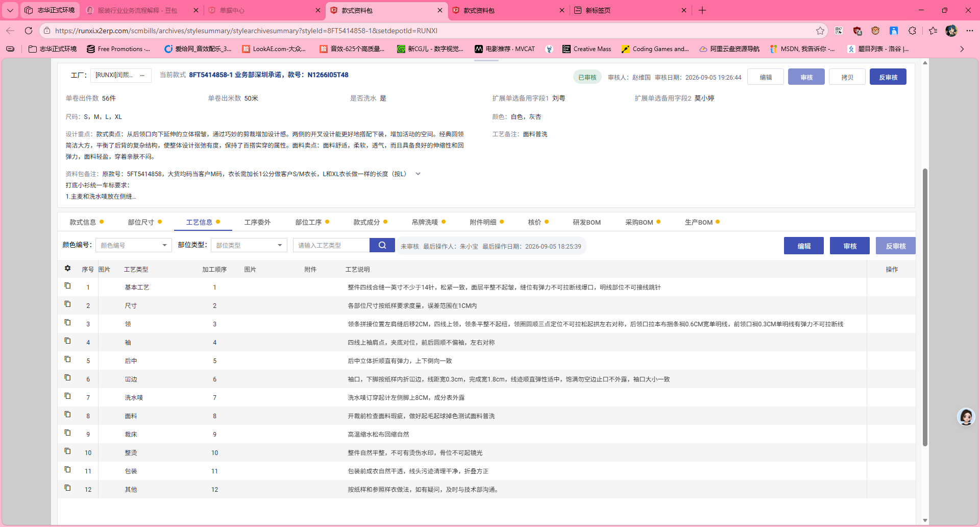Open the 部位类型 dropdown
The image size is (980, 527).
tap(249, 246)
